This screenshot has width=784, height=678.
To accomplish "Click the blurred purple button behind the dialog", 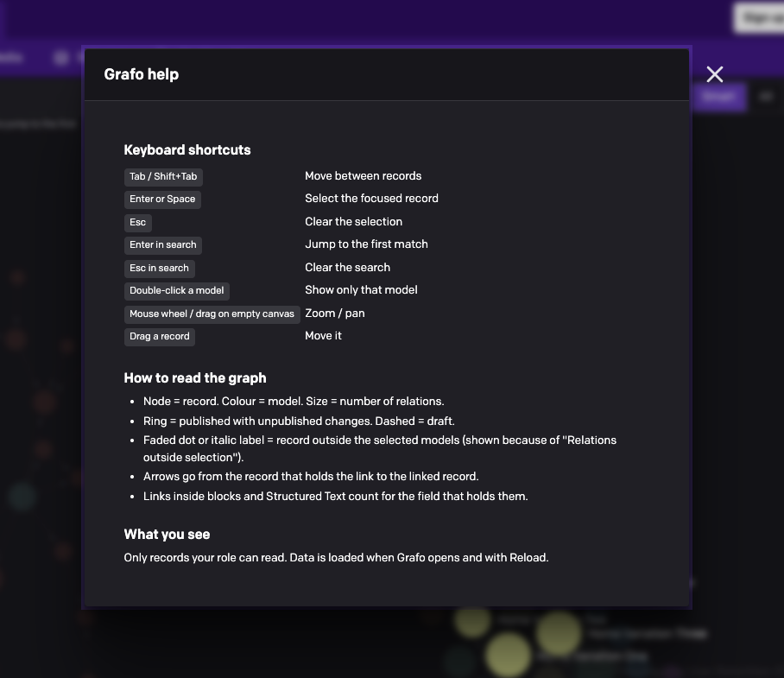I will tap(718, 97).
